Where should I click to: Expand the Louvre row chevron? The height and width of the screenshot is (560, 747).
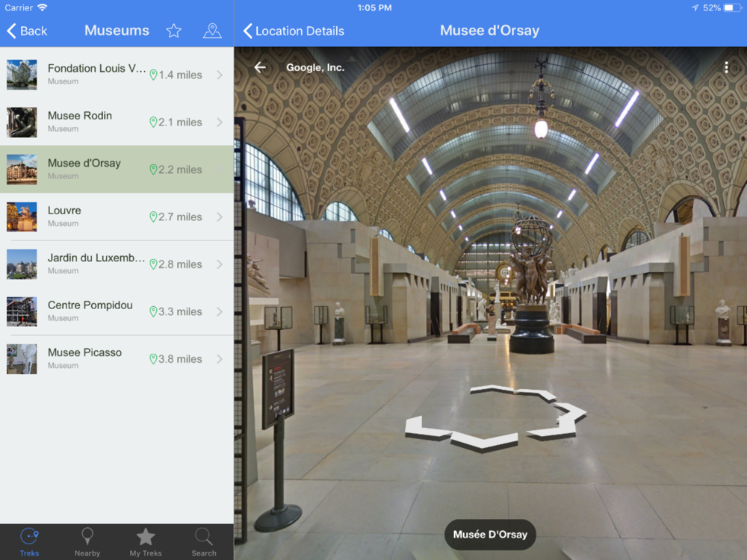220,217
